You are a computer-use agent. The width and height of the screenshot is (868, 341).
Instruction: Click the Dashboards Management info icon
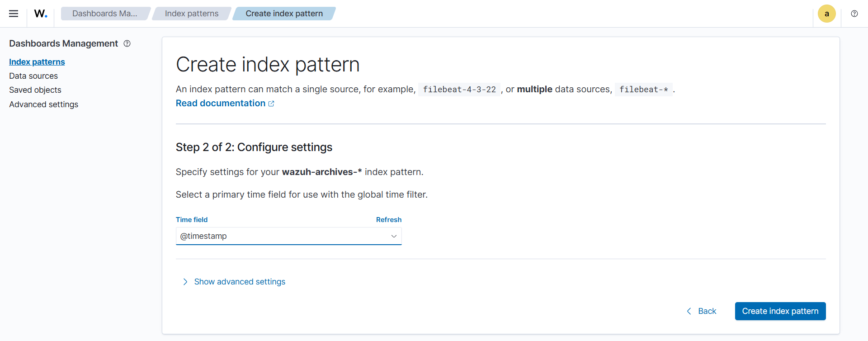(x=127, y=43)
